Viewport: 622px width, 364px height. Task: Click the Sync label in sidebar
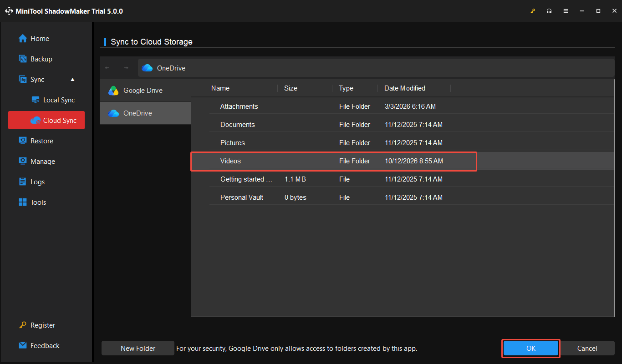click(x=37, y=79)
